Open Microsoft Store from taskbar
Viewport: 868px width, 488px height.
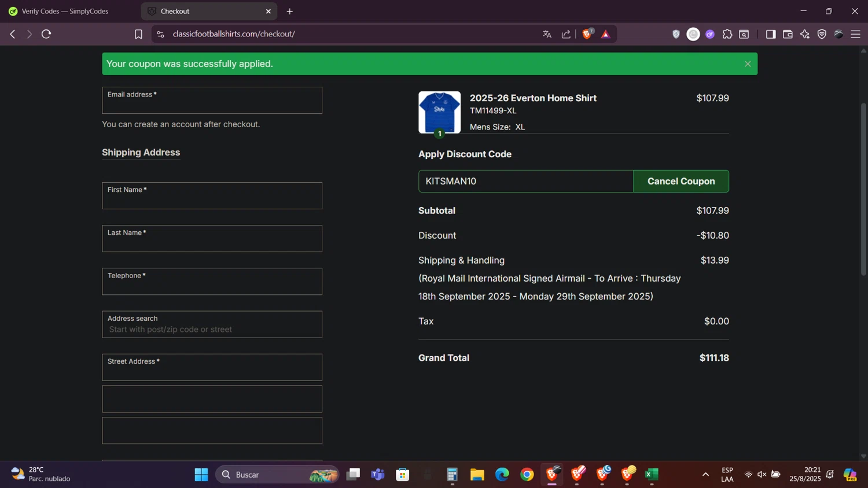[403, 475]
